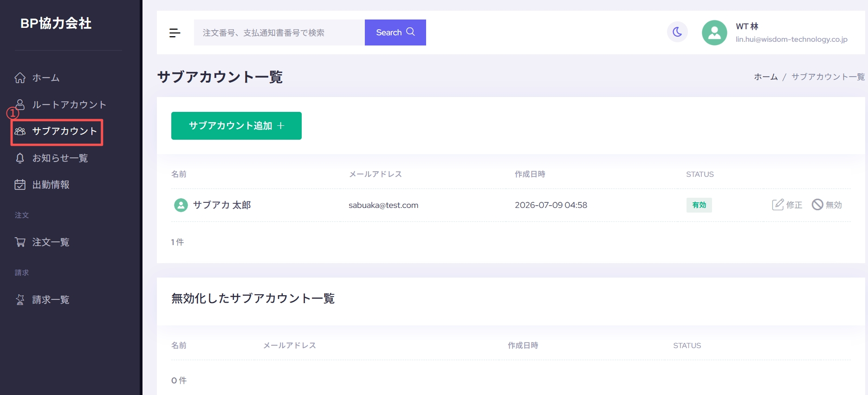Click the 有効 status badge
The width and height of the screenshot is (868, 395).
pos(699,205)
